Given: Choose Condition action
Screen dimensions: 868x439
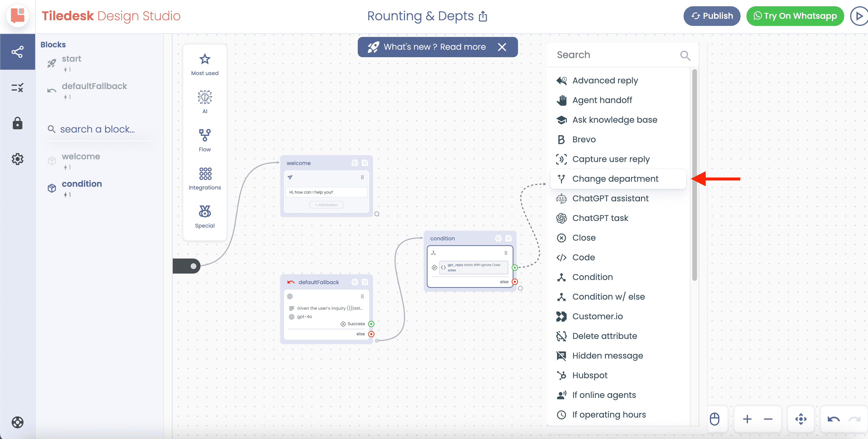Looking at the screenshot, I should coord(618,277).
